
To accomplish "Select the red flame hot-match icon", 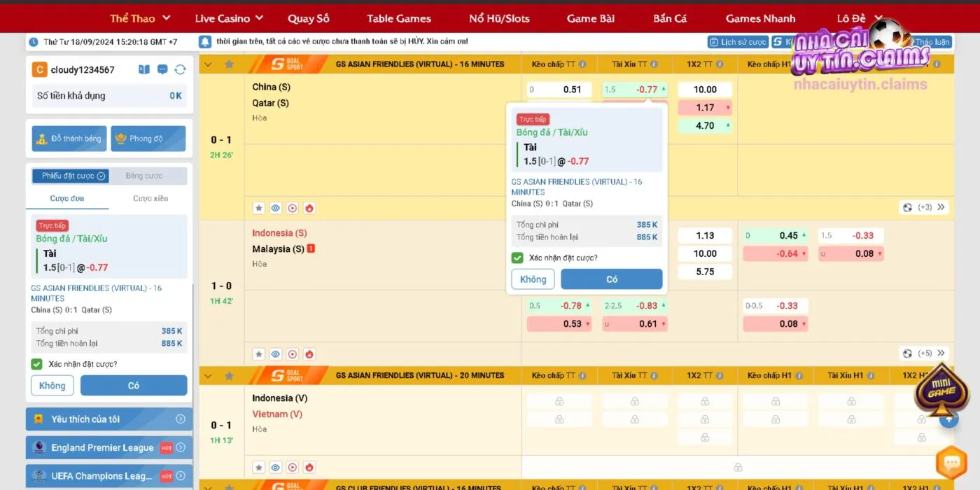I will pos(309,208).
